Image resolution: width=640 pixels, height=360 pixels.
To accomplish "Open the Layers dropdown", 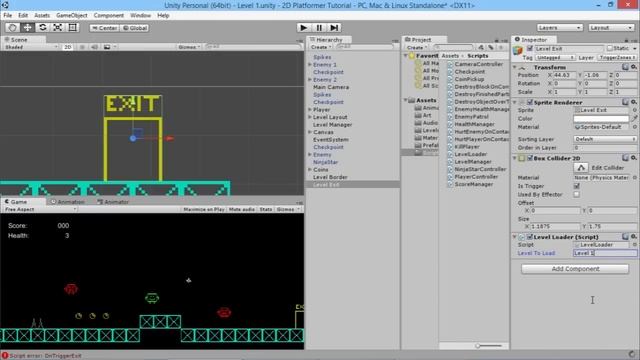I will coord(559,27).
